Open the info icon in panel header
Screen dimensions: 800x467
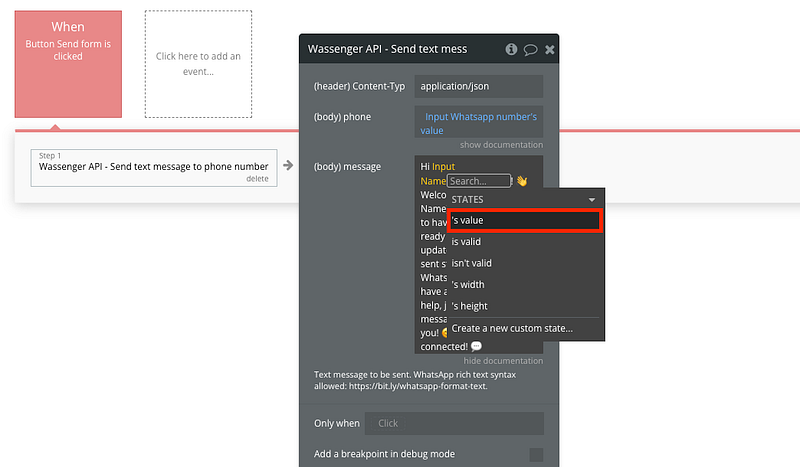511,48
